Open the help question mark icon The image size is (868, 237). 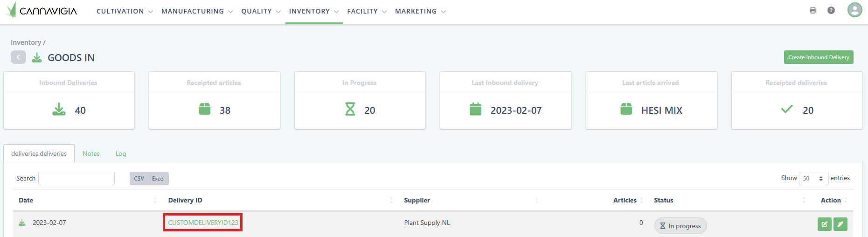click(x=831, y=10)
